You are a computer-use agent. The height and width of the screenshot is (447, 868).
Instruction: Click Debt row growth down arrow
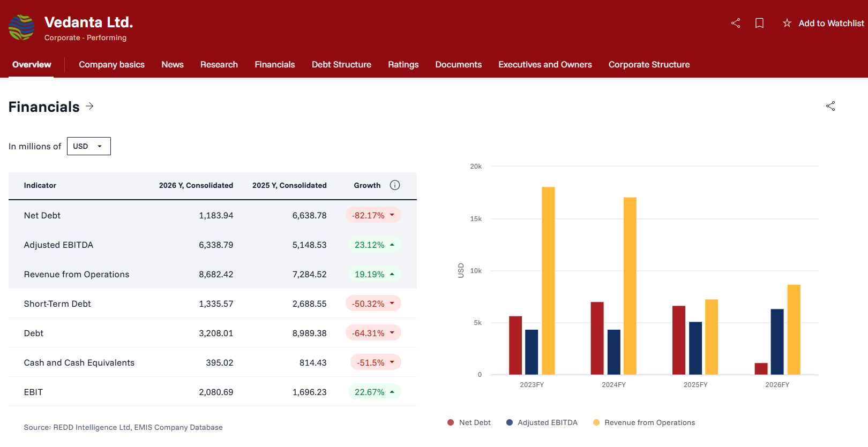click(392, 332)
